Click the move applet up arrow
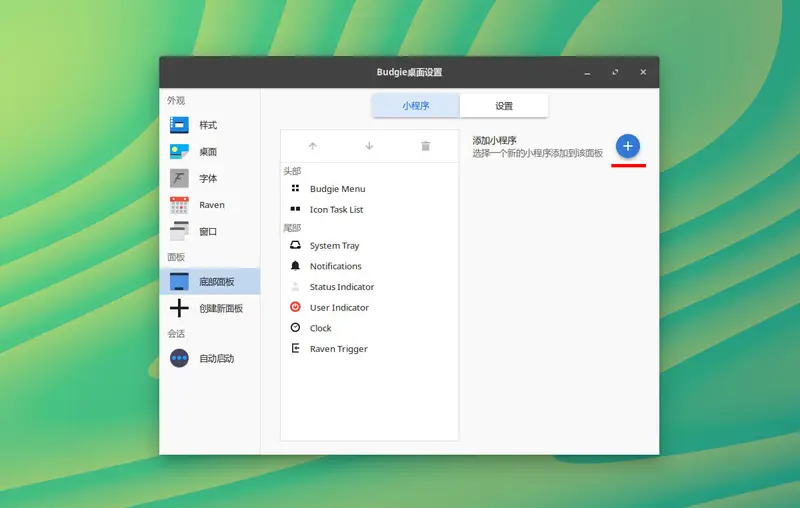800x508 pixels. [313, 146]
